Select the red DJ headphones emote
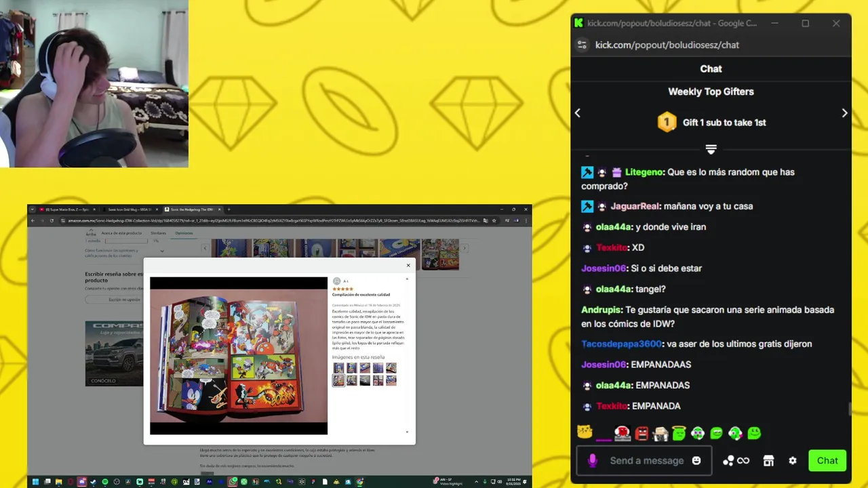This screenshot has height=488, width=868. 622,432
